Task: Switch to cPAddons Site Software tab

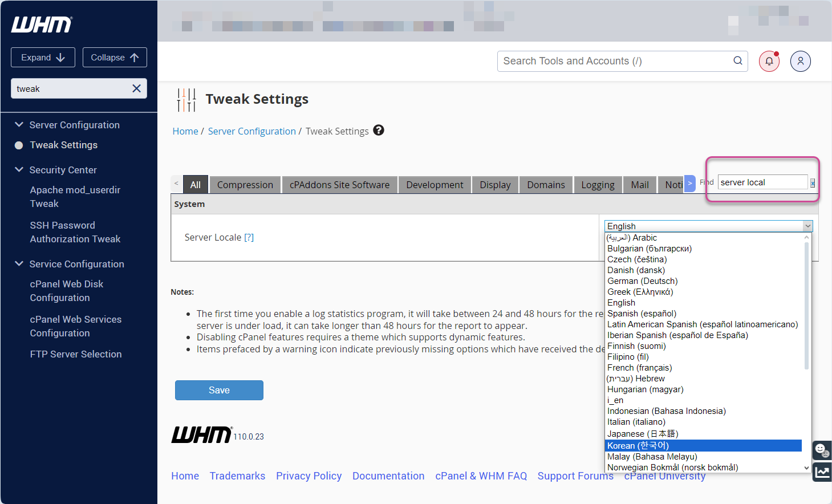Action: 340,185
